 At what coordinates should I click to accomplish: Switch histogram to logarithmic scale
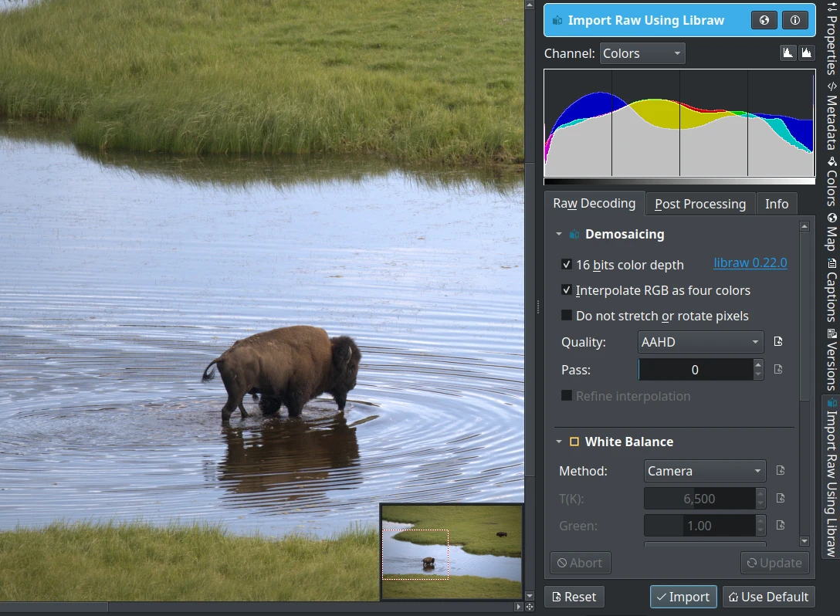807,52
